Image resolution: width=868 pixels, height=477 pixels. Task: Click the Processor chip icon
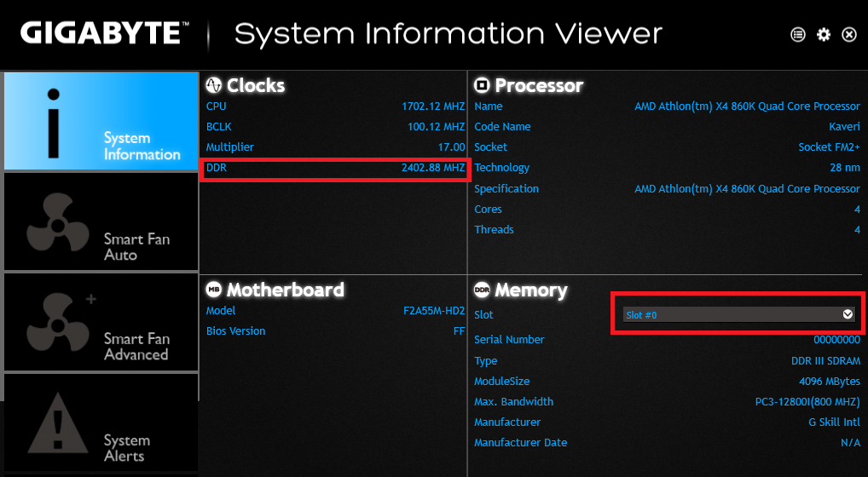click(482, 85)
